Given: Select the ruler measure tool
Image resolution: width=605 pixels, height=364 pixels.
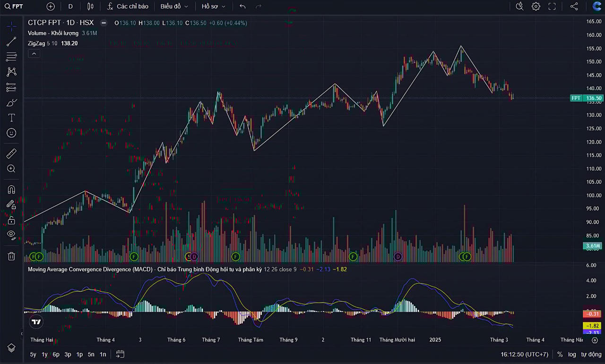Looking at the screenshot, I should click(x=11, y=153).
